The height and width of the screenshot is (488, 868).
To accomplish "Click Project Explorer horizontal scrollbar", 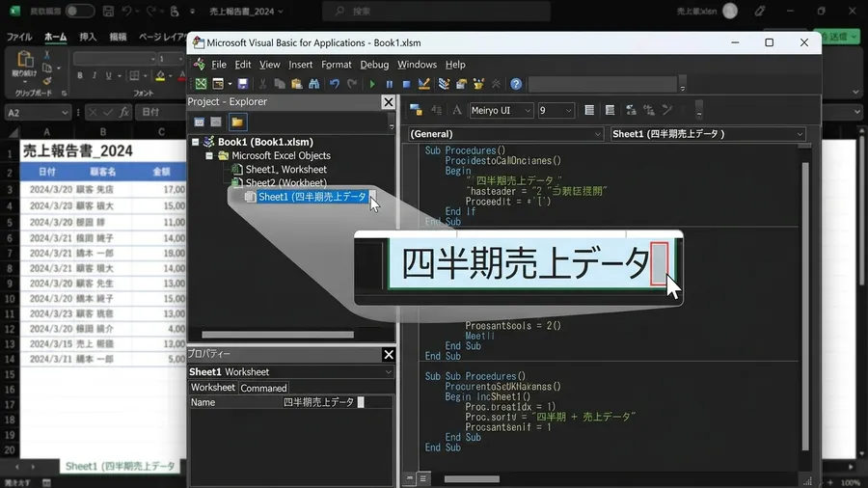I will (278, 335).
